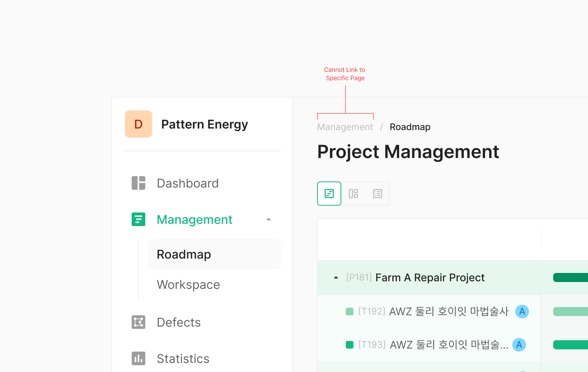This screenshot has height=372, width=588.
Task: Open the Roadmap submenu item
Action: pyautogui.click(x=184, y=254)
